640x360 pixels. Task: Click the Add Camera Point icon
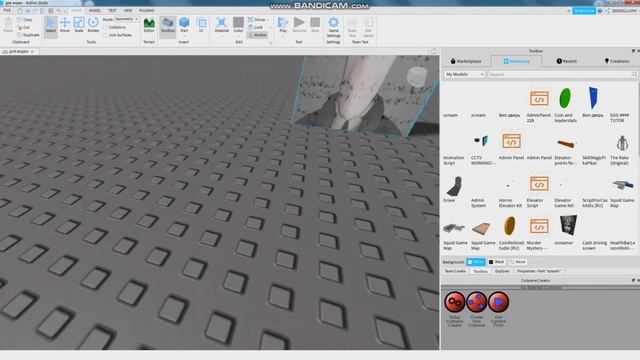click(x=498, y=302)
